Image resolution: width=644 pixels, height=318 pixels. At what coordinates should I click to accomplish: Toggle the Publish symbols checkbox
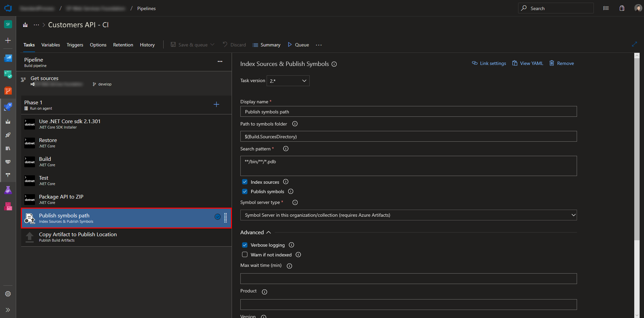pos(245,191)
